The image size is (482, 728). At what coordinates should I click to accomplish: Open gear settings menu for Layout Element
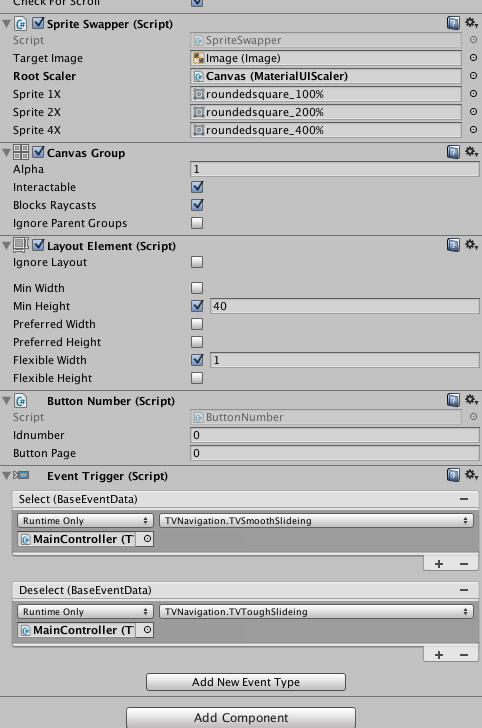(471, 244)
